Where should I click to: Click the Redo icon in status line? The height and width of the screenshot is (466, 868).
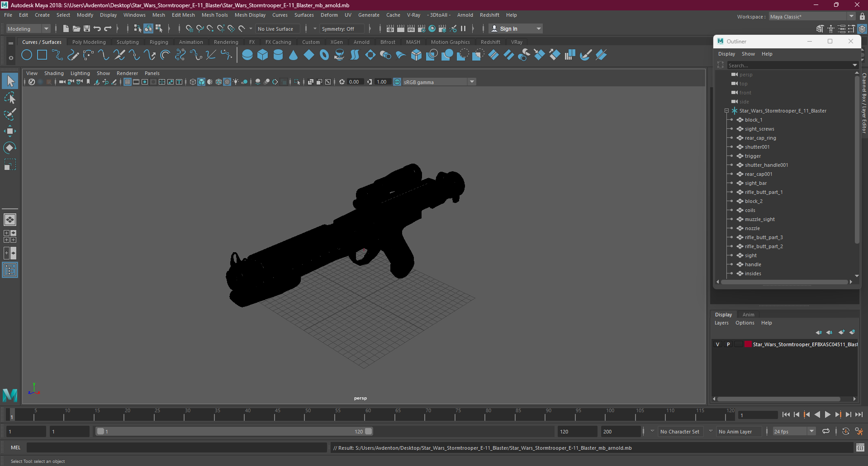108,28
